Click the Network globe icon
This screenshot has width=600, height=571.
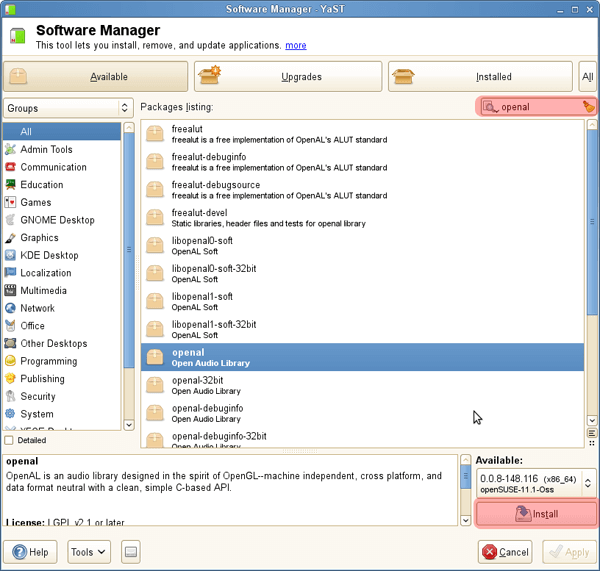point(10,308)
